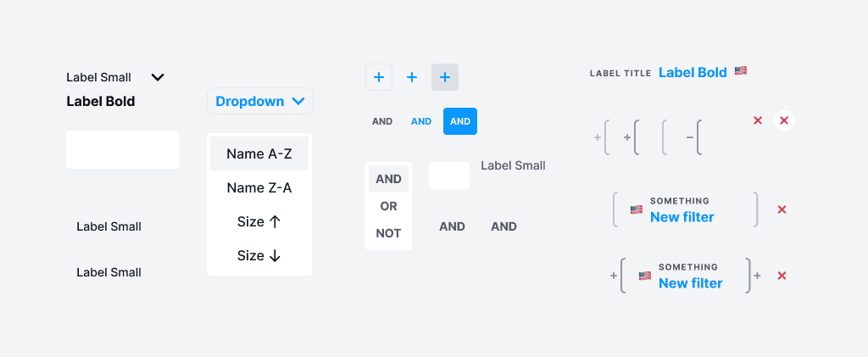
Task: Click the plus icon left of bottom filter bracket
Action: [613, 276]
